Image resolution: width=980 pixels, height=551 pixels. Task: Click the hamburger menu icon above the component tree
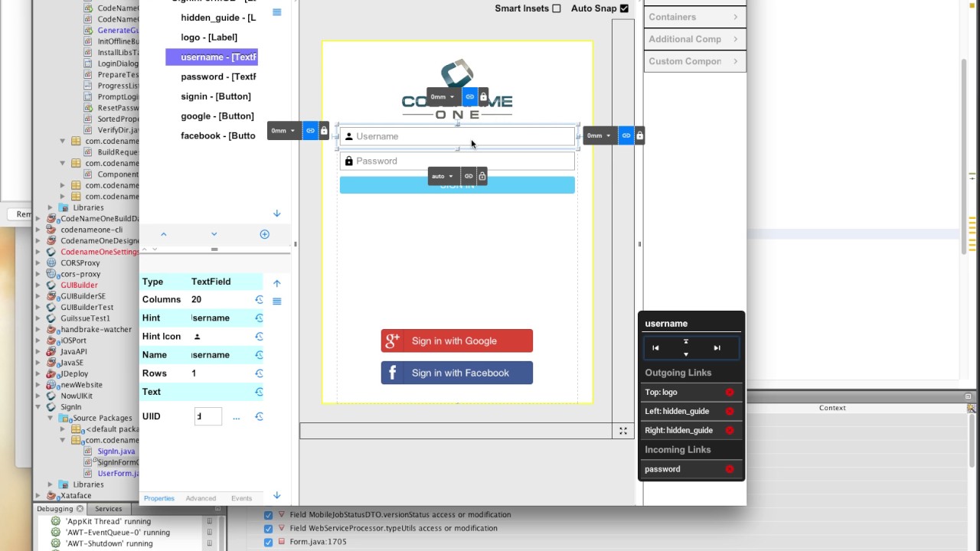[277, 12]
